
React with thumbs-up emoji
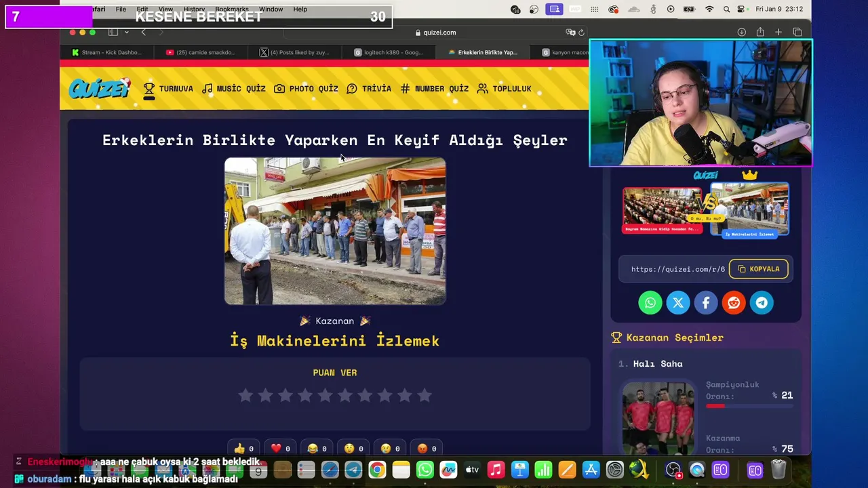[243, 448]
